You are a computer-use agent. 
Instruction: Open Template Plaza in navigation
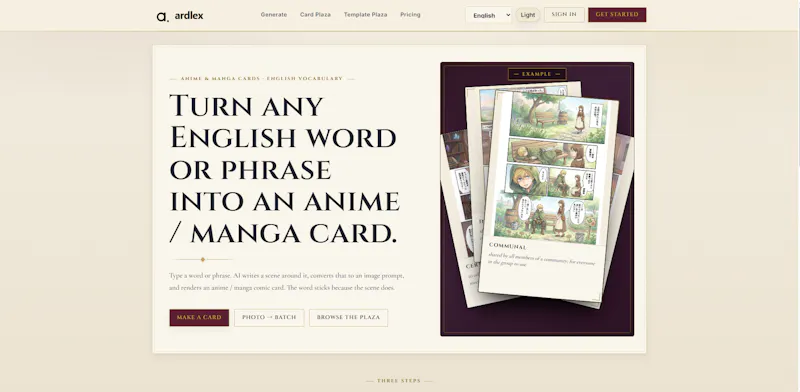coord(365,15)
